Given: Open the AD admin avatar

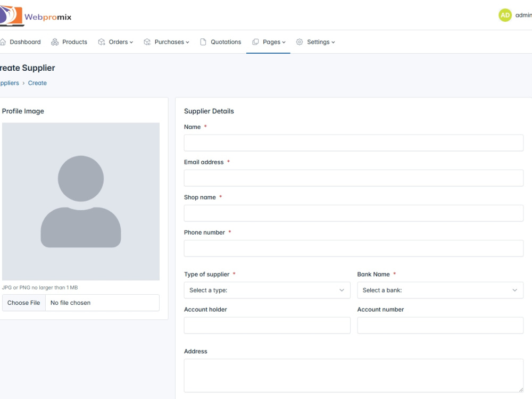Looking at the screenshot, I should click(x=505, y=15).
